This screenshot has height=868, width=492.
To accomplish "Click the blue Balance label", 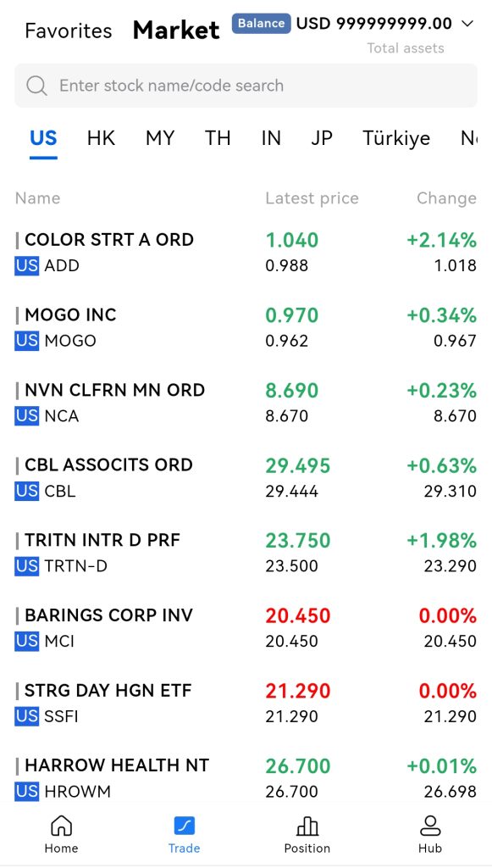I will 262,23.
